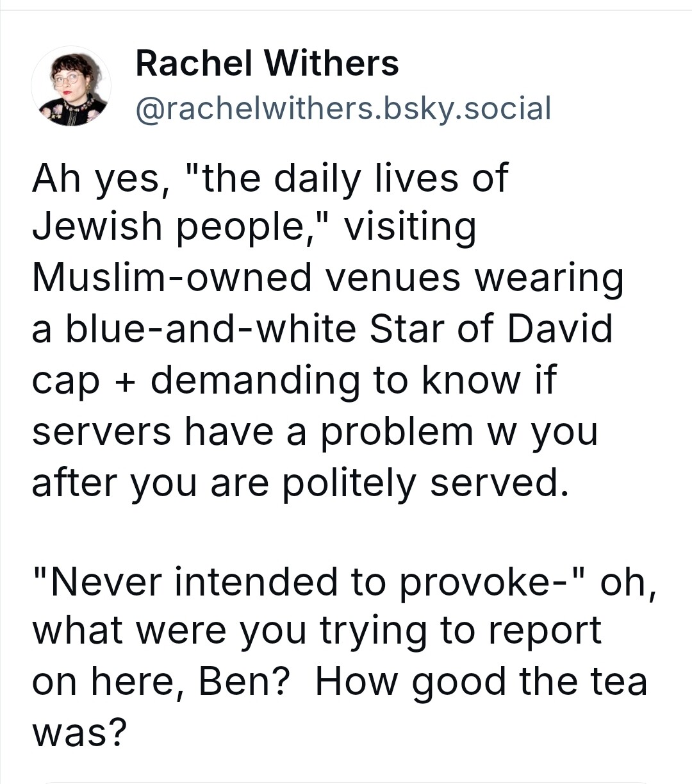The width and height of the screenshot is (692, 784).
Task: Click the words "politely served."
Action: point(425,483)
